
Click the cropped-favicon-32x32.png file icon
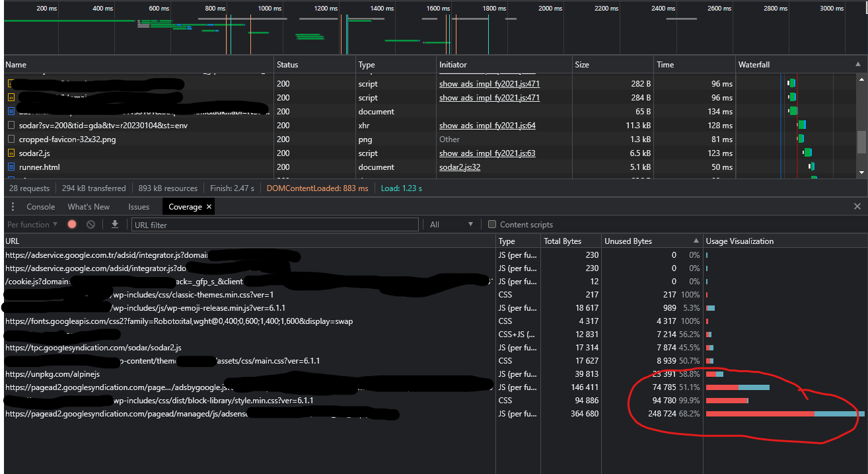(x=11, y=139)
